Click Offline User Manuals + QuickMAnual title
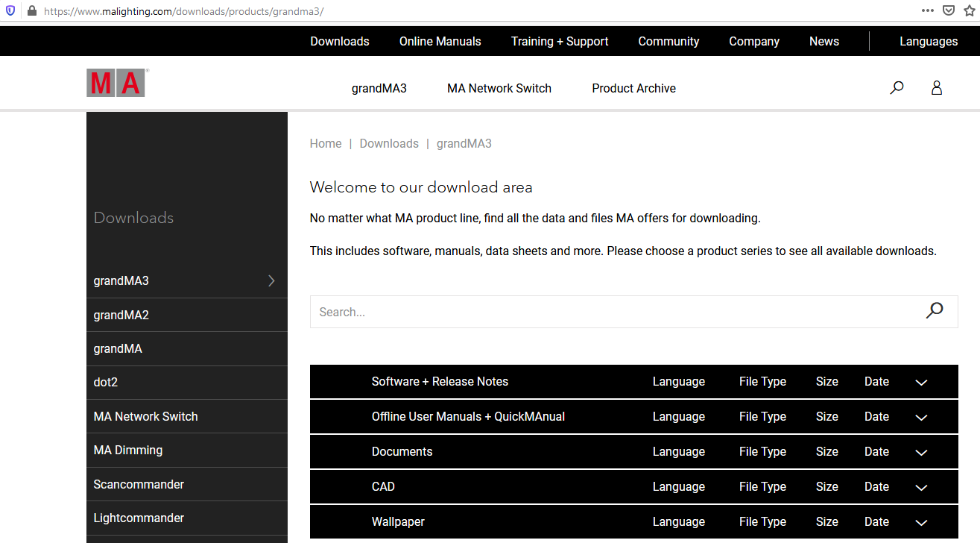980x543 pixels. pyautogui.click(x=468, y=416)
